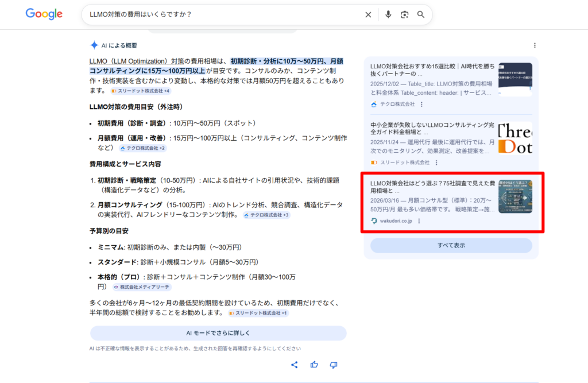Click the microphone icon for voice search
This screenshot has height=383, width=588.
[388, 14]
